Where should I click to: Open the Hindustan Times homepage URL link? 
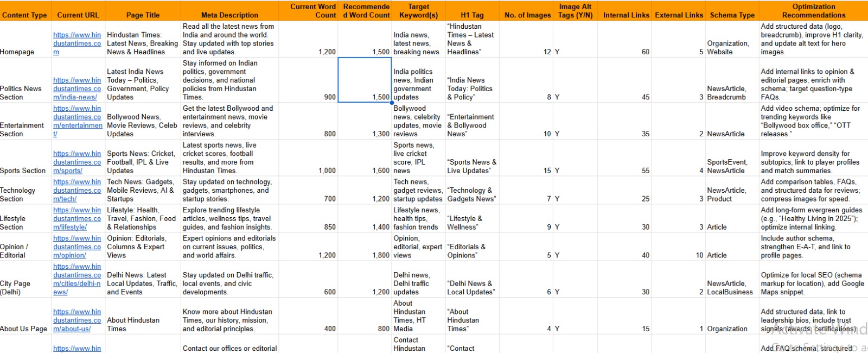(x=76, y=43)
